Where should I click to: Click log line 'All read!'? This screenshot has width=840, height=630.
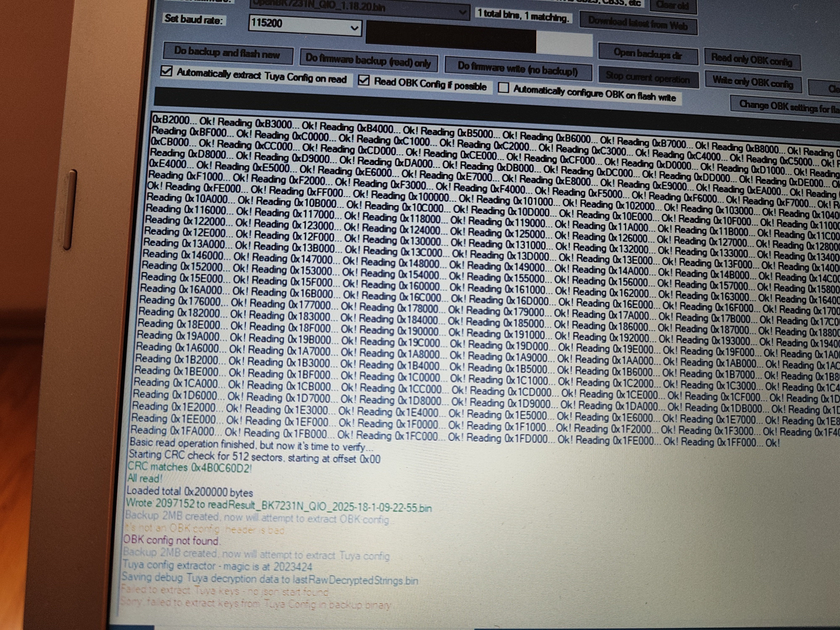pos(145,478)
